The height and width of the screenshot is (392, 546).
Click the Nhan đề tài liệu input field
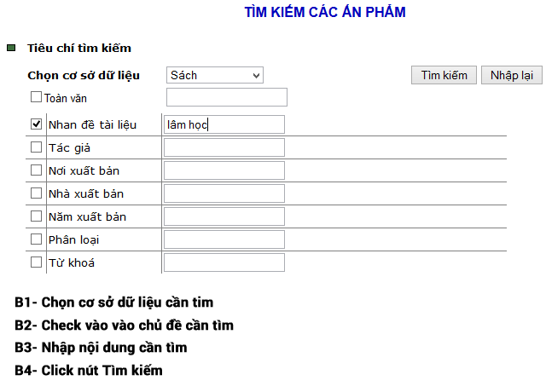pos(224,124)
